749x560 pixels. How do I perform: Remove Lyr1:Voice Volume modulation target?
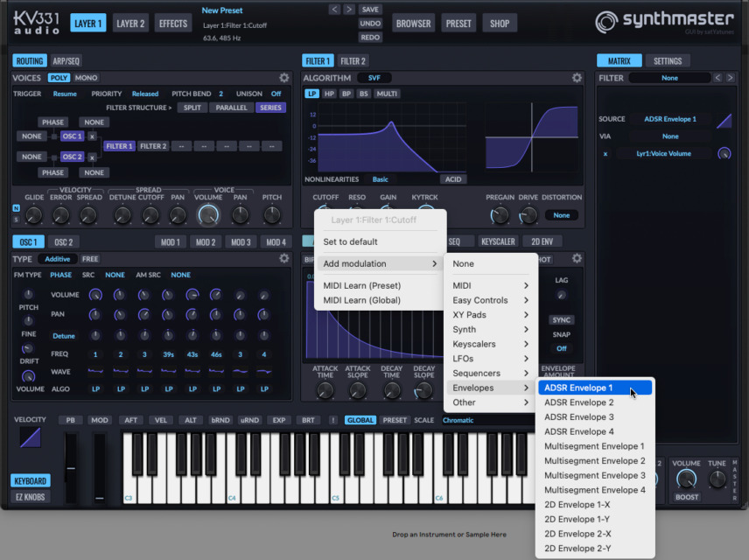(x=605, y=154)
